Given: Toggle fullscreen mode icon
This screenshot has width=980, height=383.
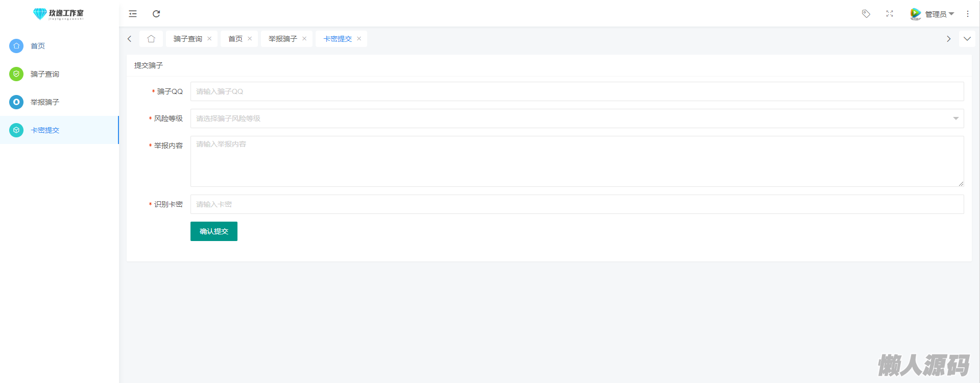Looking at the screenshot, I should pos(890,14).
